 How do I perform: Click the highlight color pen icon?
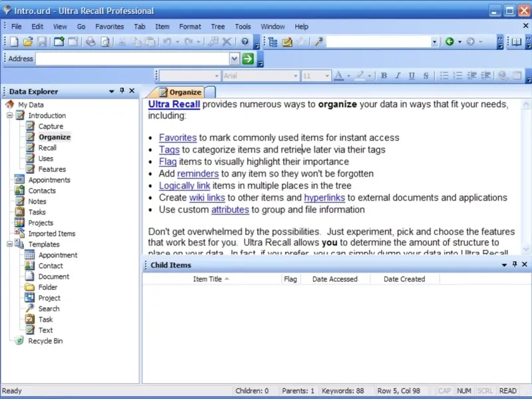[359, 76]
